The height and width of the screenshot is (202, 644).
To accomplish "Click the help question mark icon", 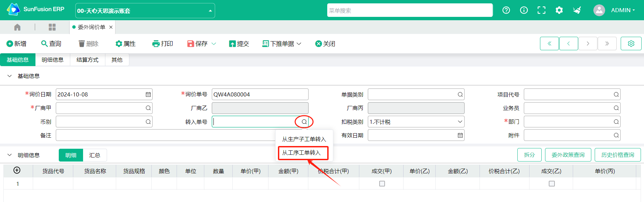I will coord(506,10).
